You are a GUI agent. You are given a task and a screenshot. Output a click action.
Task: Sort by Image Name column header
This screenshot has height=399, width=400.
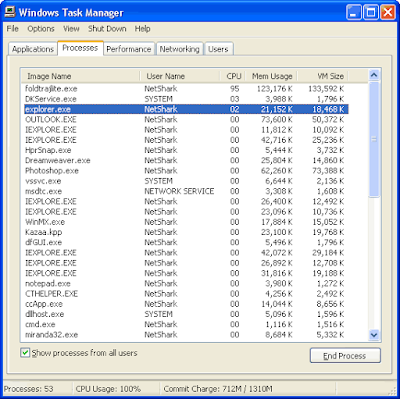pos(81,76)
